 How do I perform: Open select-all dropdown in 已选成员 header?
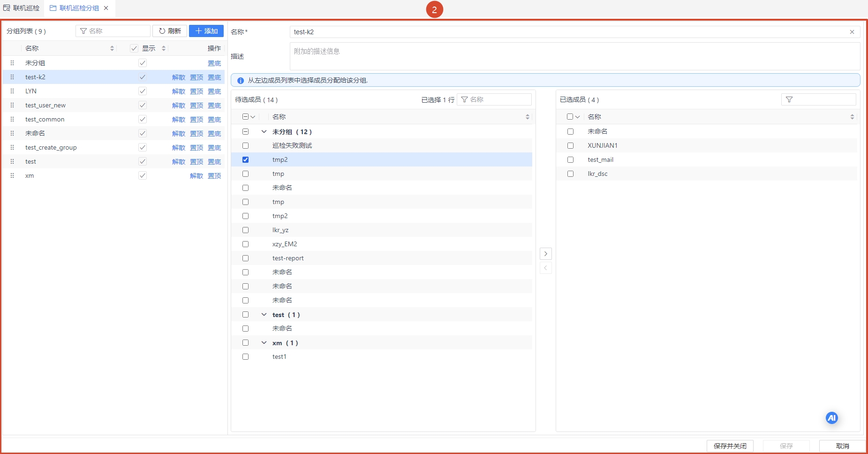[x=577, y=117]
